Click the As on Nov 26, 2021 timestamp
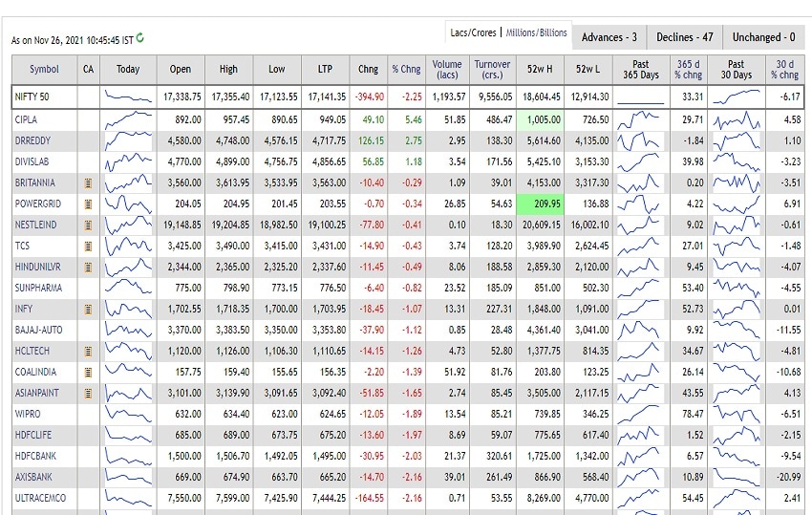The image size is (812, 515). click(72, 40)
